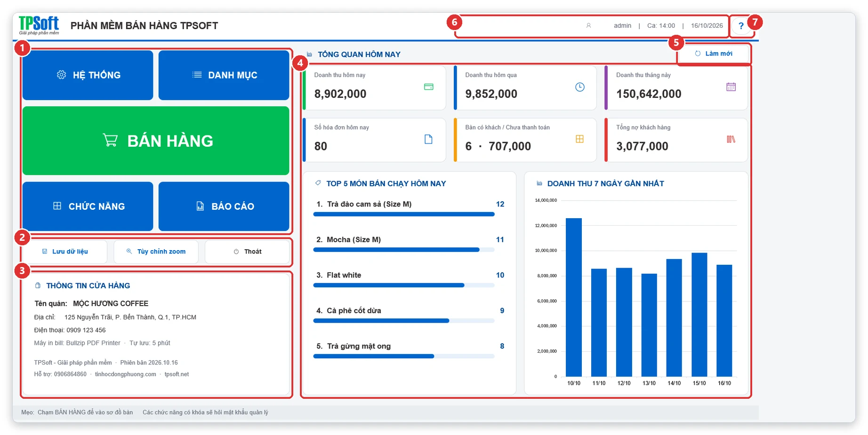This screenshot has height=435, width=868.
Task: Click the card icon in Doanh thu hôm nay
Action: [x=428, y=87]
